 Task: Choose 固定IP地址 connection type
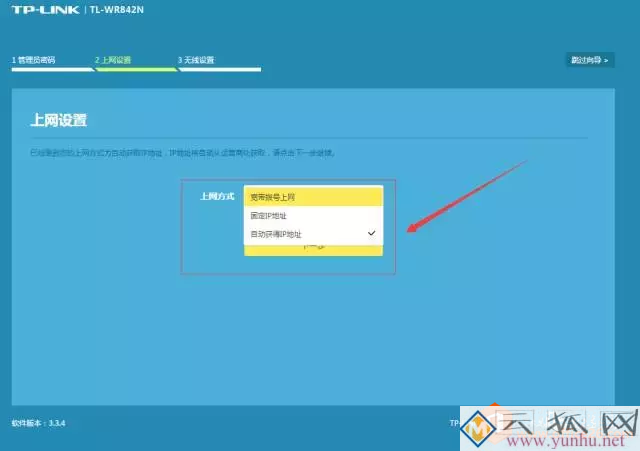(313, 216)
